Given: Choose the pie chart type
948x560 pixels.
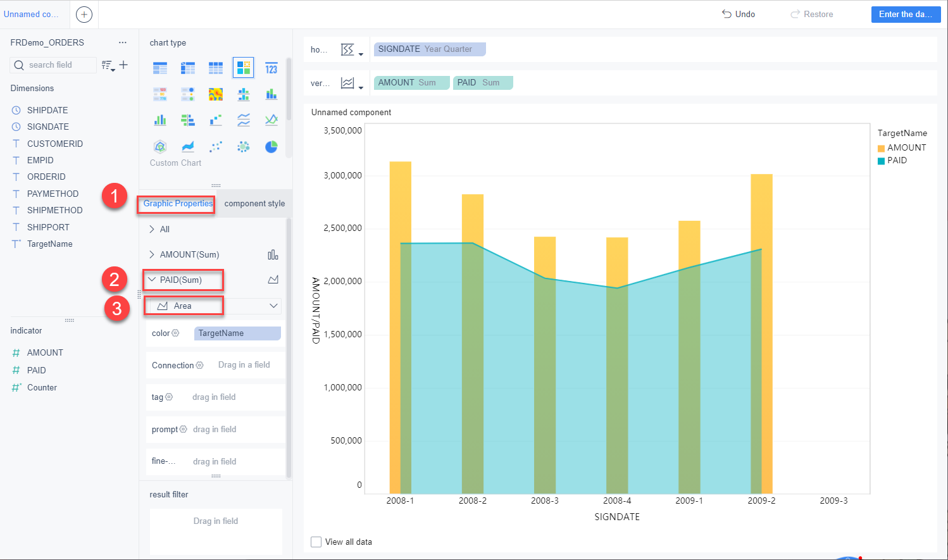Looking at the screenshot, I should 271,147.
